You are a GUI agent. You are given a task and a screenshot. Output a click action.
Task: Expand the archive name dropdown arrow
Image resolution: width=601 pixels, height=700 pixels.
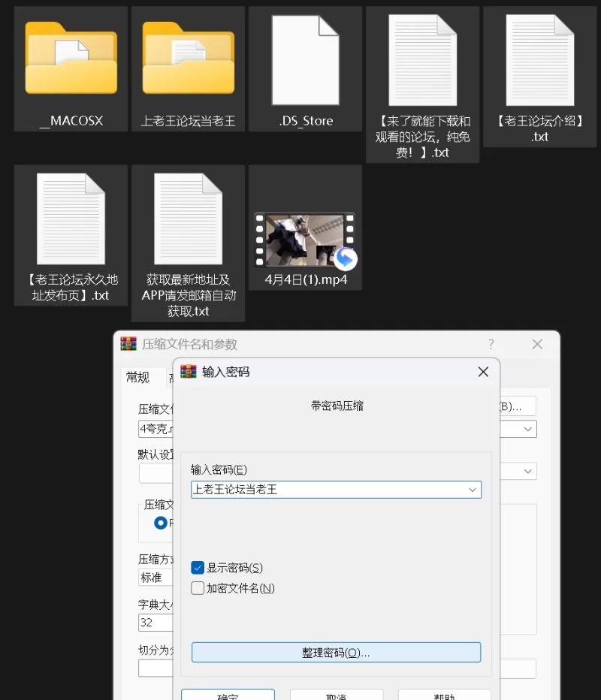pyautogui.click(x=528, y=429)
